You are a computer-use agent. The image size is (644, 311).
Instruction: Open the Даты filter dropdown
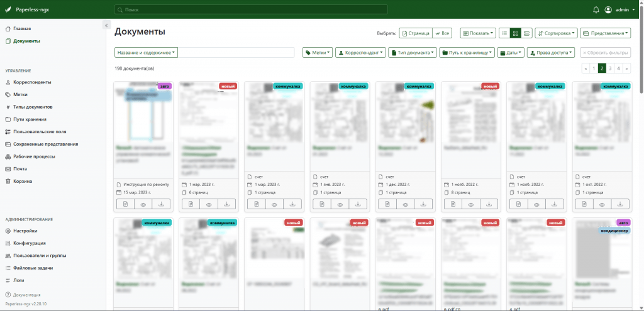tap(511, 53)
